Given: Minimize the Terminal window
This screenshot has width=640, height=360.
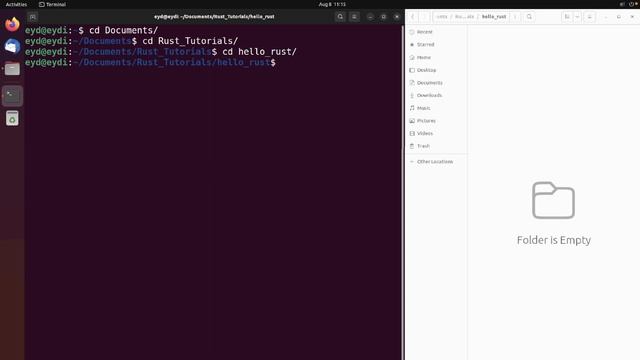Looking at the screenshot, I should point(370,17).
